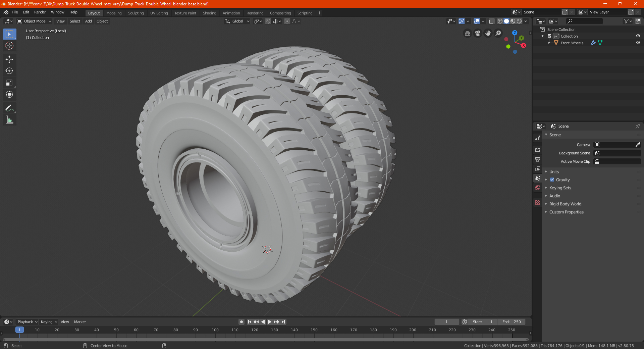This screenshot has height=349, width=644.
Task: Open the Playback dropdown in timeline
Action: pyautogui.click(x=27, y=322)
